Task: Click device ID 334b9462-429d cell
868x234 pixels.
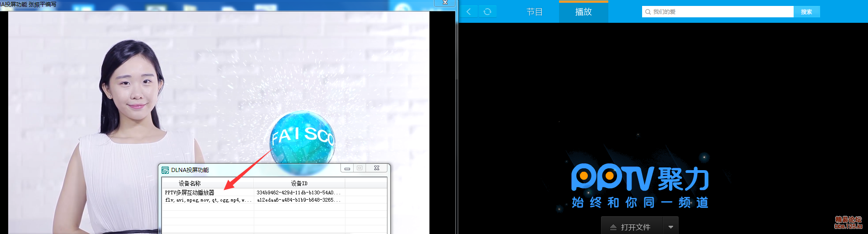Action: (298, 192)
